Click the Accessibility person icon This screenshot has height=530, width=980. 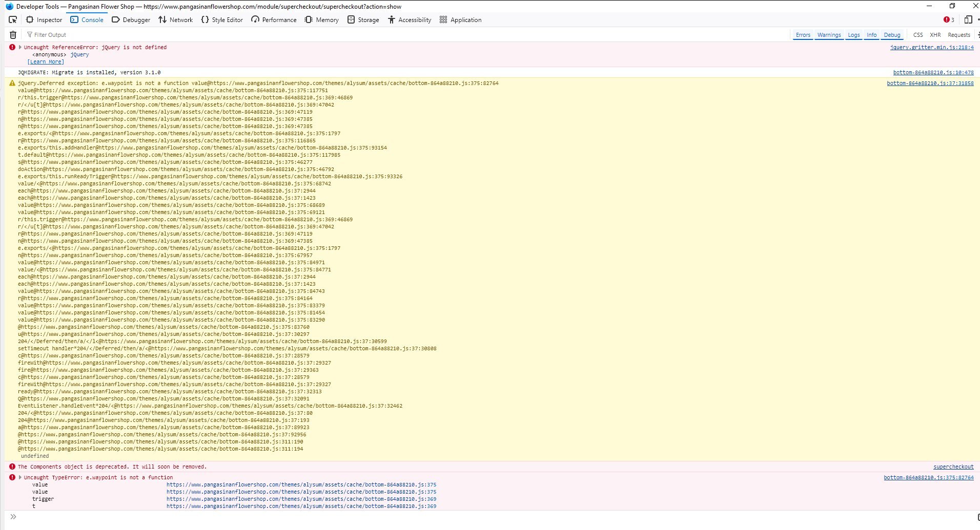(392, 19)
